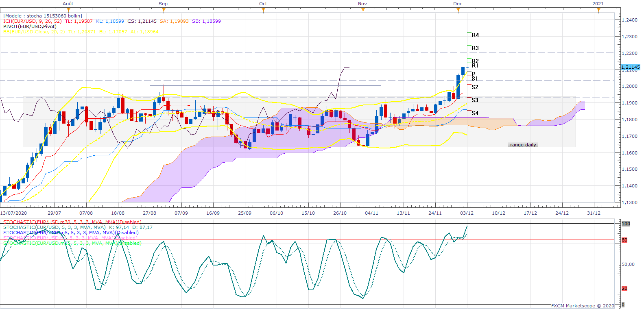Select the PIVOT(EUR/USD,Pivot) indicator label
Viewport: 644px width, 309px height.
click(x=30, y=26)
